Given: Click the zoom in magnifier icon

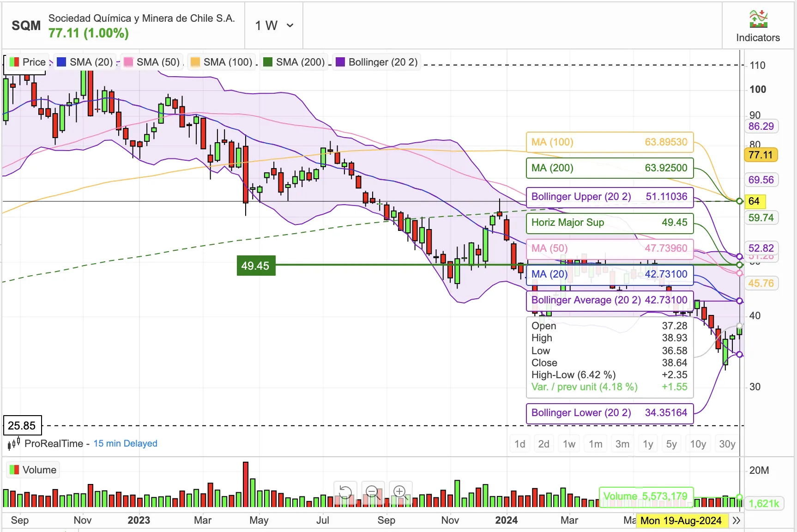Looking at the screenshot, I should tap(400, 493).
